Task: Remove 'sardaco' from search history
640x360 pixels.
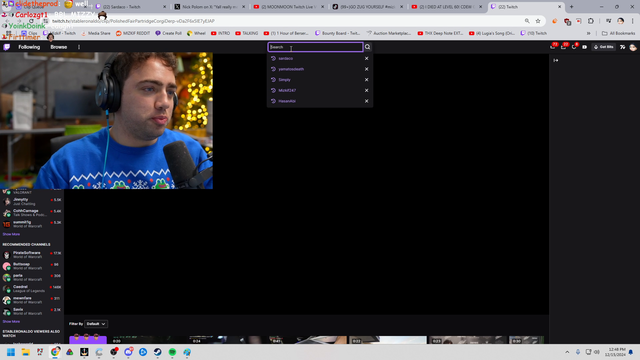Action: pos(367,58)
